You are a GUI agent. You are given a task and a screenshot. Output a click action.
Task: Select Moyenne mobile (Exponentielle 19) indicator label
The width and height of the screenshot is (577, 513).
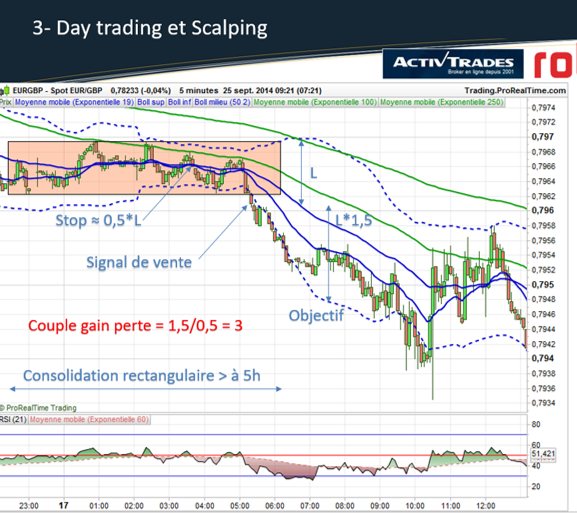pos(74,102)
